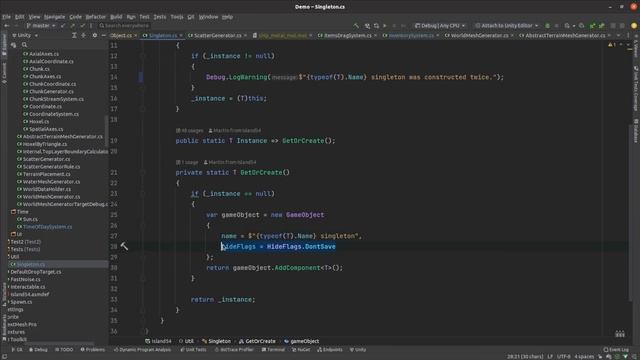The image size is (640, 360).
Task: Click explorer panel vertical scrollbar
Action: [x=107, y=131]
